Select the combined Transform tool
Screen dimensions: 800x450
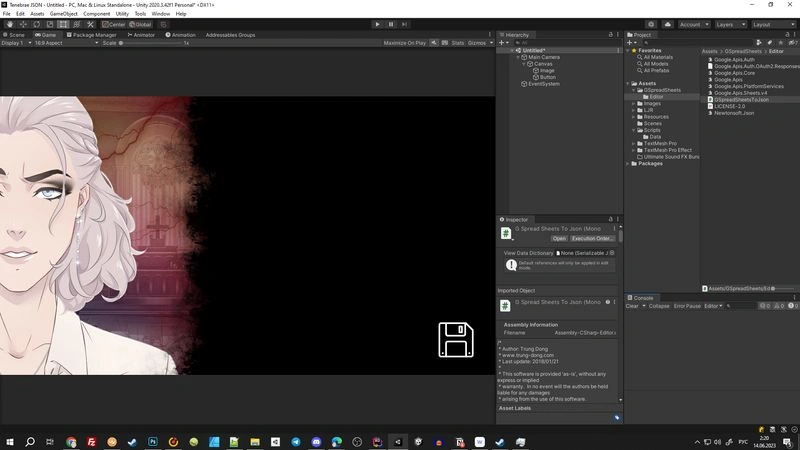pos(77,24)
